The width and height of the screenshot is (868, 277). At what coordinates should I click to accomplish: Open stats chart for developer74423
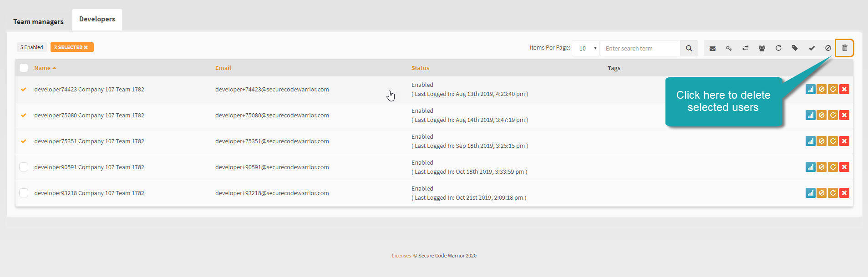point(811,89)
